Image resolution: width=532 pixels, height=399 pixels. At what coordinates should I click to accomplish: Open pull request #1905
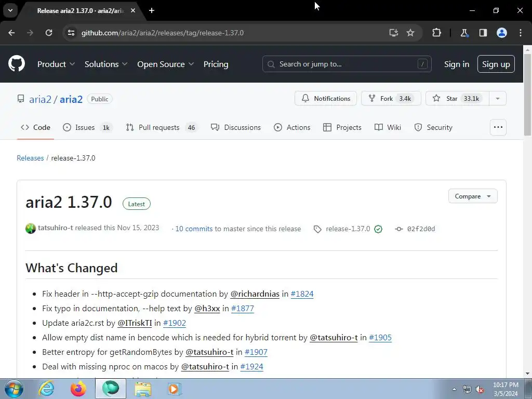click(x=380, y=338)
